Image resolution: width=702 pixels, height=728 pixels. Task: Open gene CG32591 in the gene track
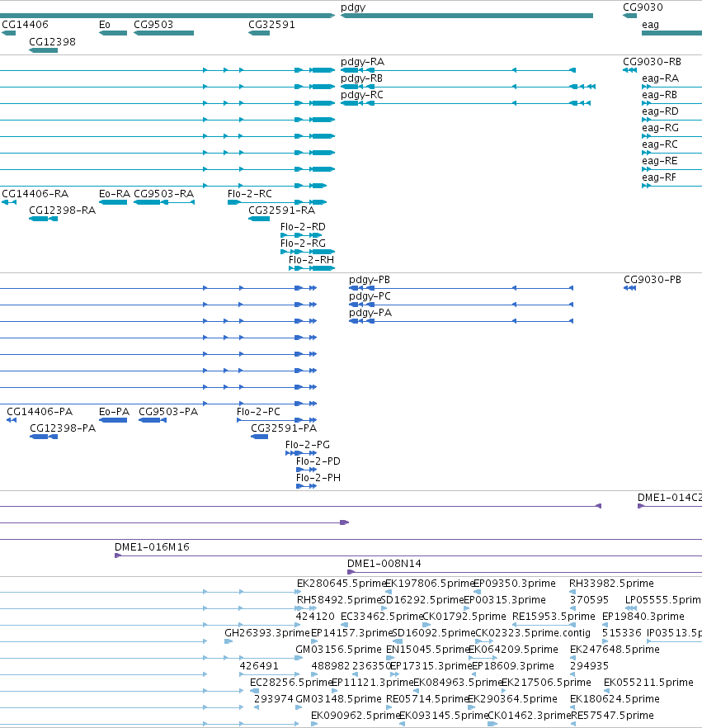pos(259,33)
